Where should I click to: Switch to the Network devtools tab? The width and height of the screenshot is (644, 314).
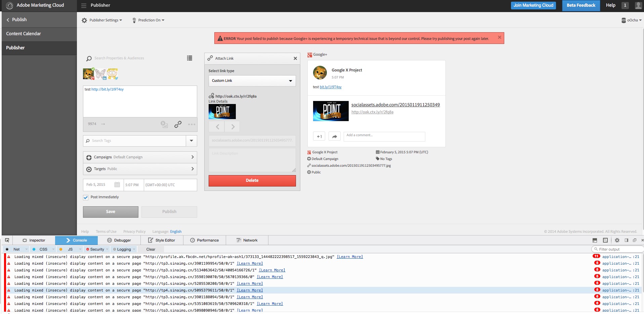point(247,240)
